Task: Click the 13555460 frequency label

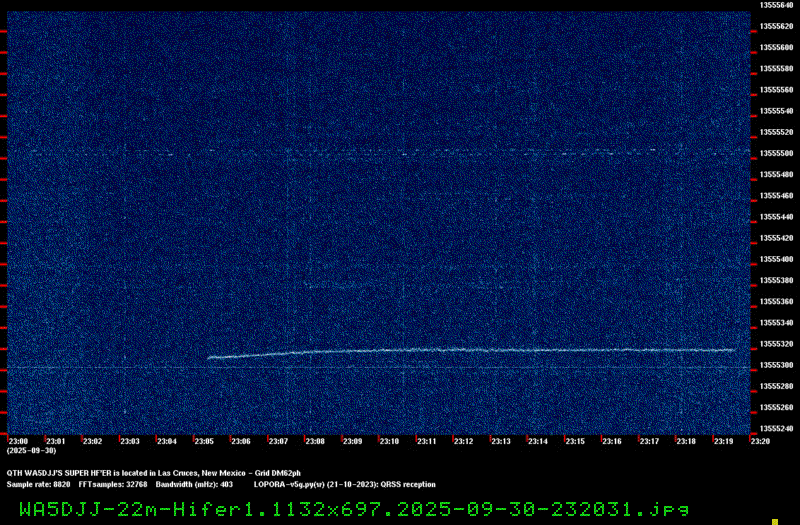Action: tap(777, 195)
